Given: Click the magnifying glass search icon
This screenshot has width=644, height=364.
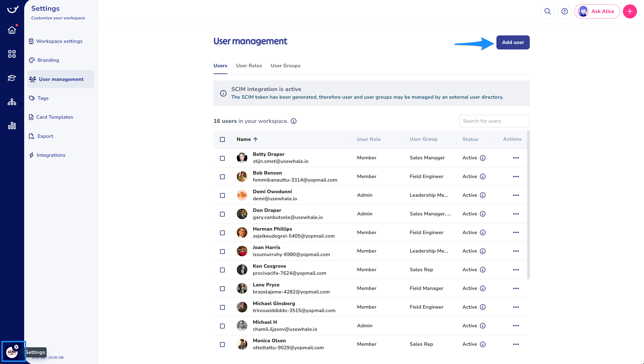Looking at the screenshot, I should (547, 11).
